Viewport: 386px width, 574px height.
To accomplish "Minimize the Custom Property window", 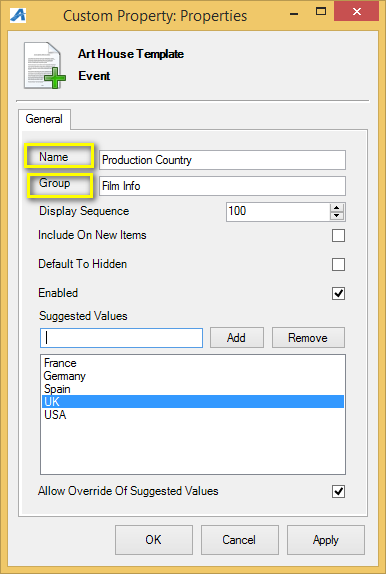I will [294, 14].
